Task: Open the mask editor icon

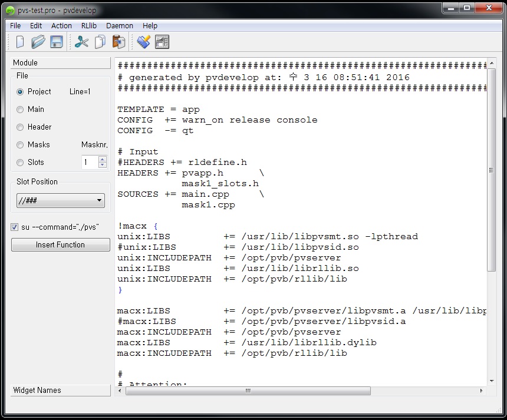Action: coord(162,41)
